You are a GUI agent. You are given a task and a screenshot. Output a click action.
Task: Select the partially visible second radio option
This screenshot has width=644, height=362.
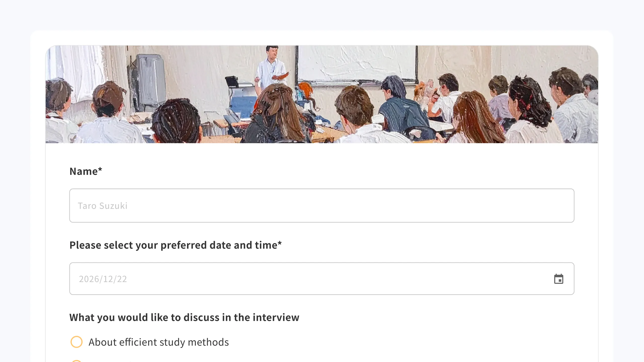[76, 361]
